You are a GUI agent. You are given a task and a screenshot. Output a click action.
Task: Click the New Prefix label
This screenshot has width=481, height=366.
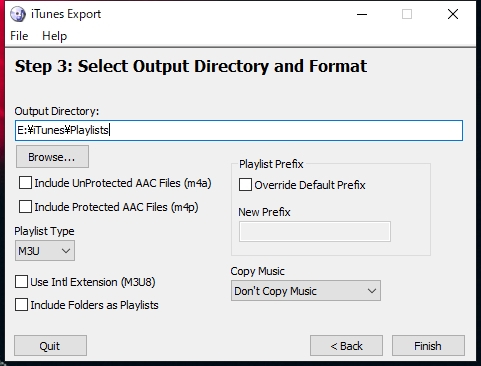tap(264, 212)
